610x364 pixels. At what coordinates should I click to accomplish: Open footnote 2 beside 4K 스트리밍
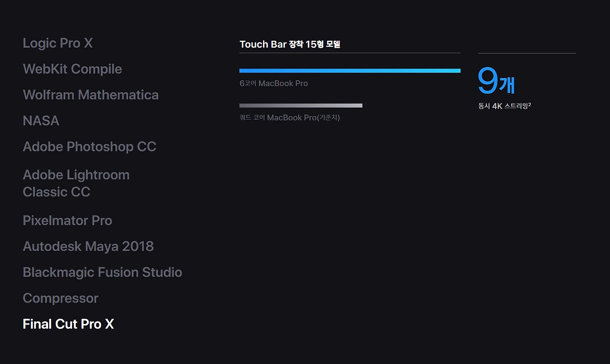(x=529, y=104)
